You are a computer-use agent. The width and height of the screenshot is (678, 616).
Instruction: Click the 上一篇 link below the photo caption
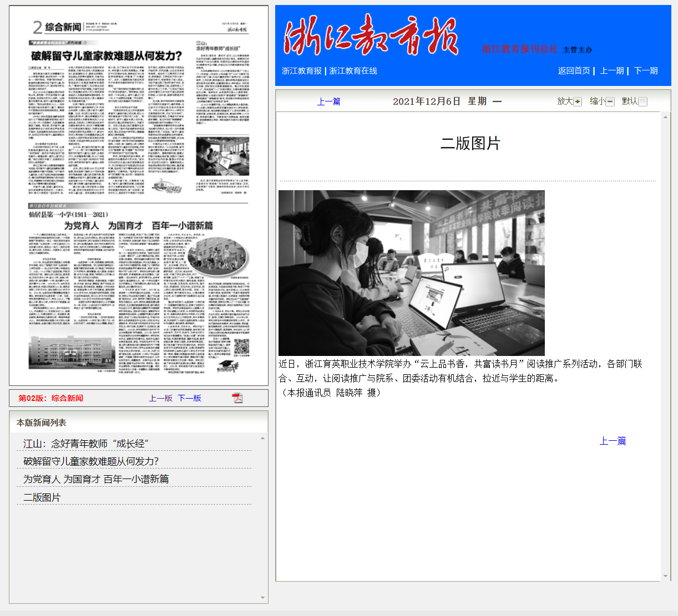pyautogui.click(x=613, y=441)
